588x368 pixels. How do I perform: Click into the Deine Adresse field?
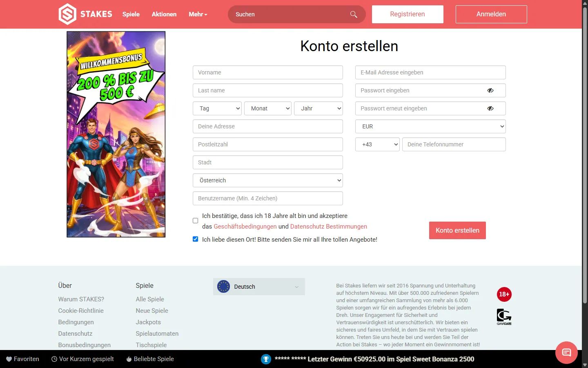coord(268,126)
